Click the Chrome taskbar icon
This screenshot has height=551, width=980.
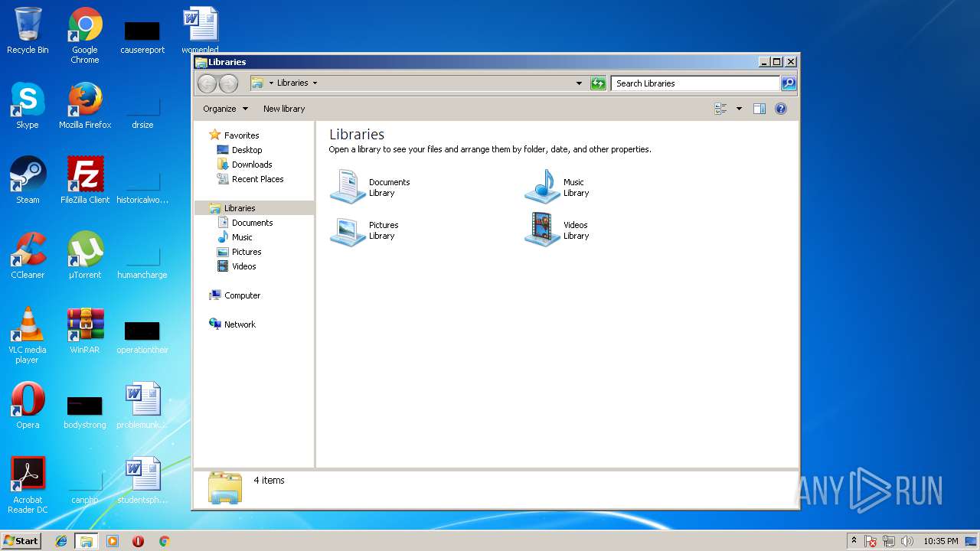[164, 541]
